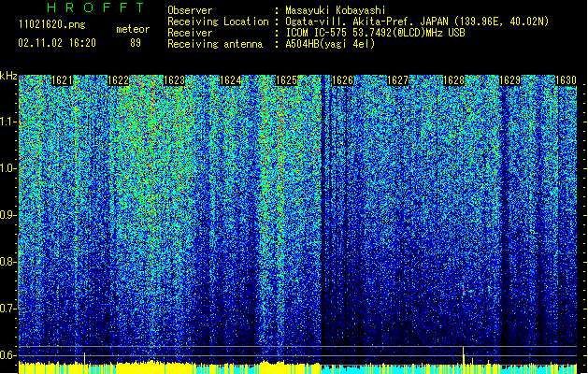The width and height of the screenshot is (588, 374).
Task: Click the 0.6 frequency axis label
Action: (x=8, y=355)
